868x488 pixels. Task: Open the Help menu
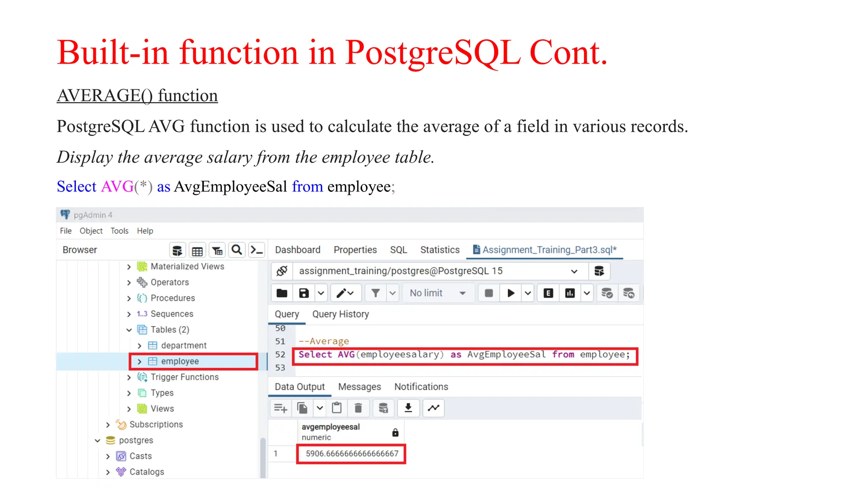point(145,231)
